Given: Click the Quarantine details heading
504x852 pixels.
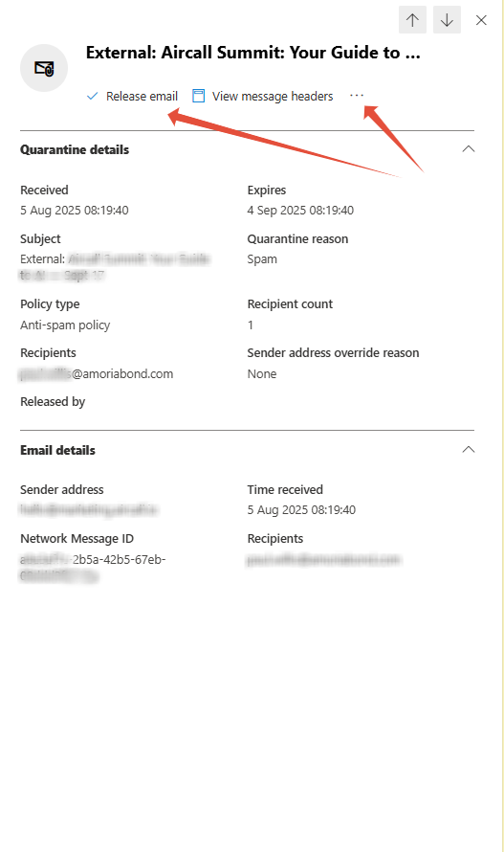Looking at the screenshot, I should pyautogui.click(x=75, y=149).
